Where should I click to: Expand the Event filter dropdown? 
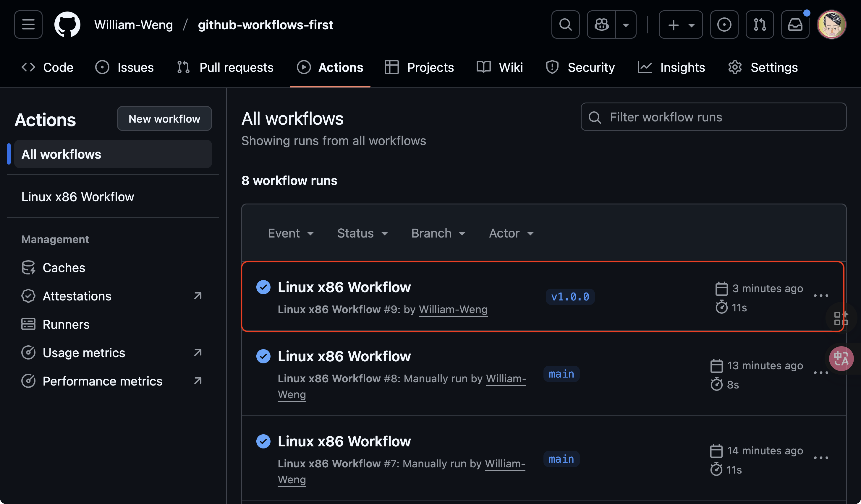point(290,234)
